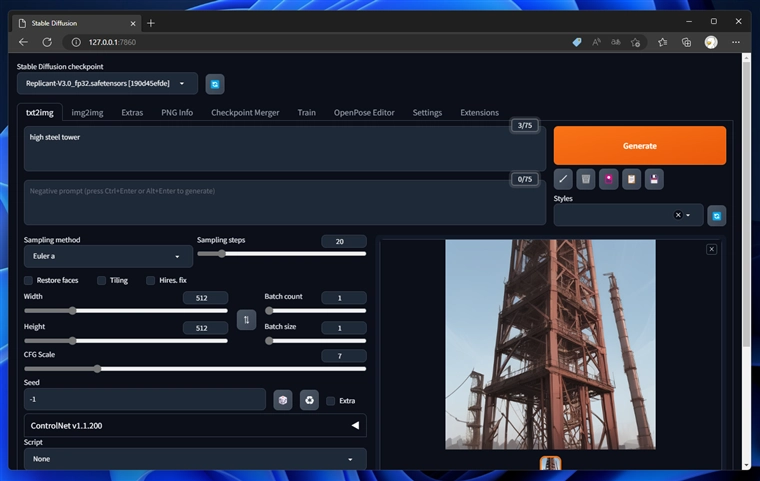Viewport: 760px width, 481px height.
Task: Click the arrow icon under Generate
Action: point(563,179)
